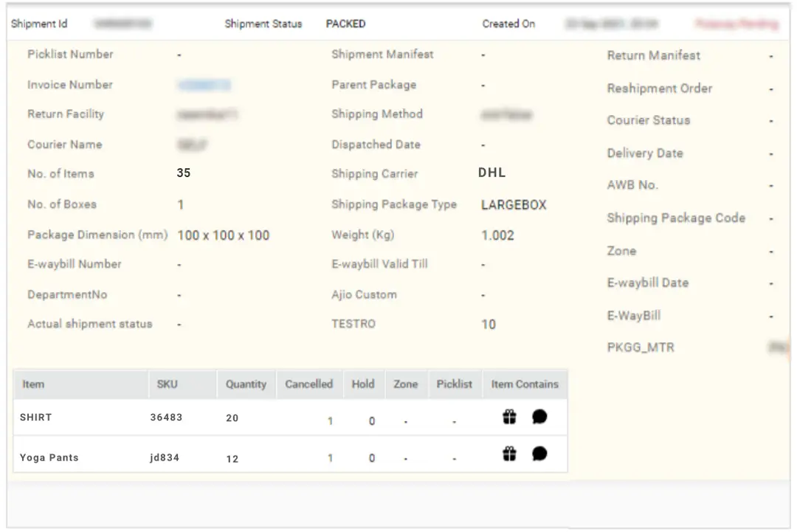Click the Reshipment Order label
797x532 pixels.
coord(660,89)
